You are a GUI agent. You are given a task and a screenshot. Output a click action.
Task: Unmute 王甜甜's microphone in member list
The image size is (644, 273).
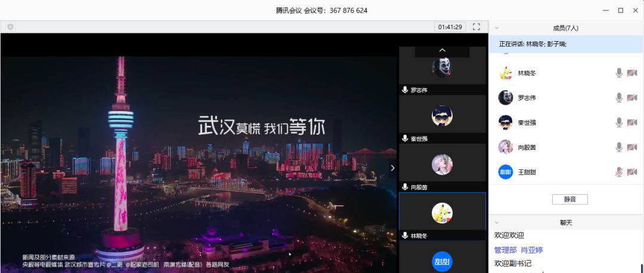tap(618, 172)
